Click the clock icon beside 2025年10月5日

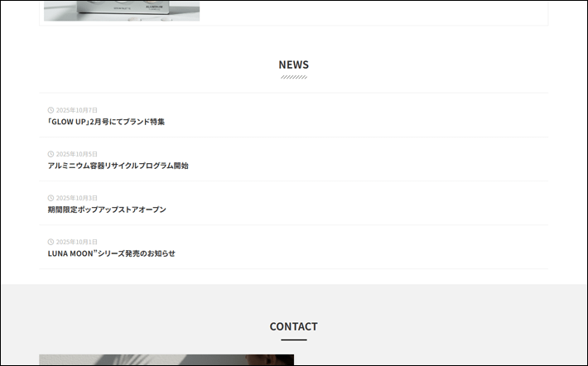click(x=51, y=154)
